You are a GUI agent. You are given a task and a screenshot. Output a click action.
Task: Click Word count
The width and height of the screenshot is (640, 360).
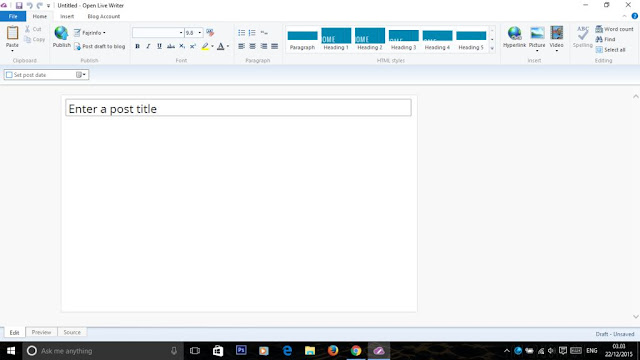point(614,29)
